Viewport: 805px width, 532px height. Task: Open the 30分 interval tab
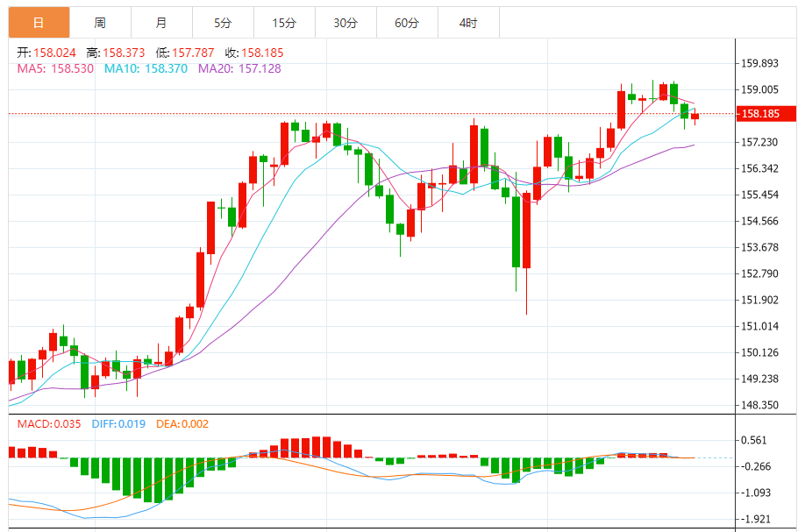pos(346,23)
